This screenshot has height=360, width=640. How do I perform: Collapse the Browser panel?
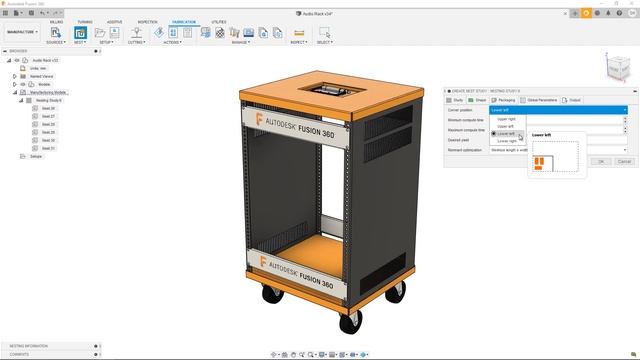click(x=5, y=51)
